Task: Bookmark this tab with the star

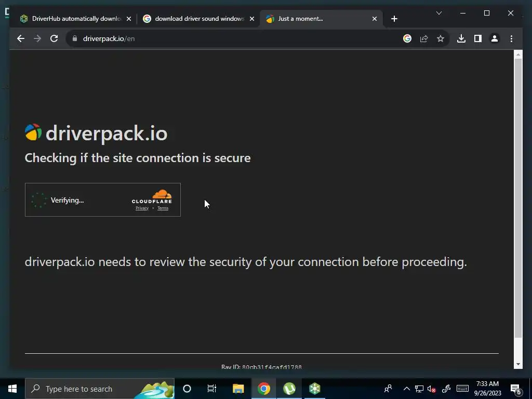Action: point(441,38)
